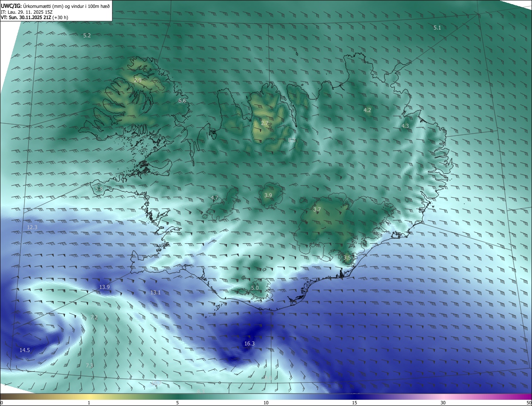Click the 2.7 value label
This screenshot has width=532, height=406.
[265, 123]
